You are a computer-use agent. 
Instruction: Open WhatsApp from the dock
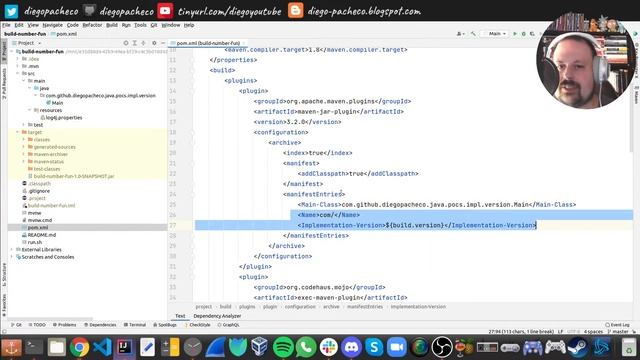tap(306, 347)
